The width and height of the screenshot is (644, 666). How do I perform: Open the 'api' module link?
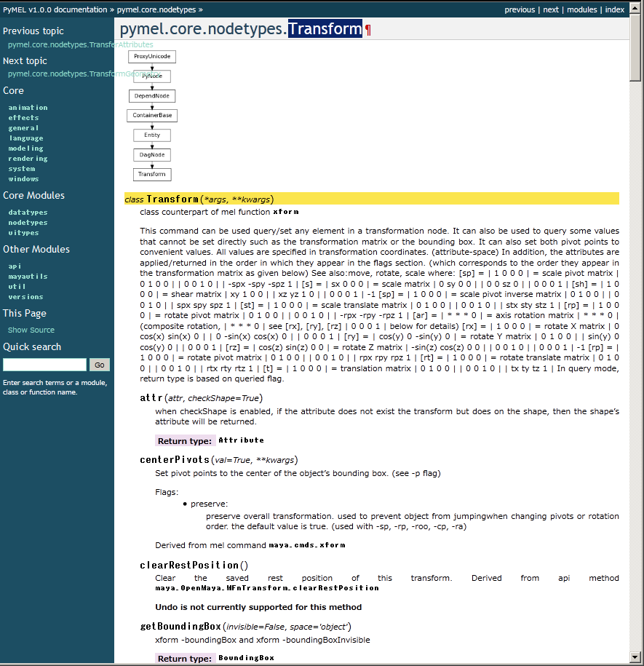pos(15,266)
